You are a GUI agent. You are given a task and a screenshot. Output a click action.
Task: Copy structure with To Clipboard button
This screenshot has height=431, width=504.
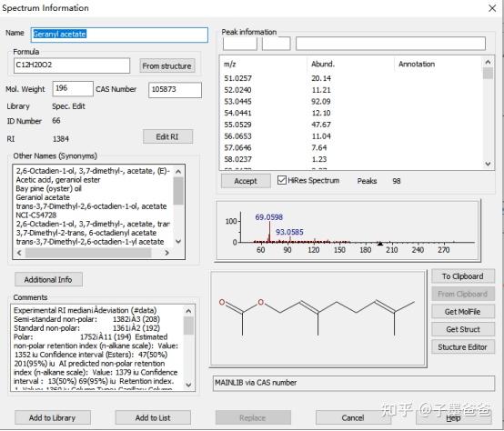(x=462, y=276)
